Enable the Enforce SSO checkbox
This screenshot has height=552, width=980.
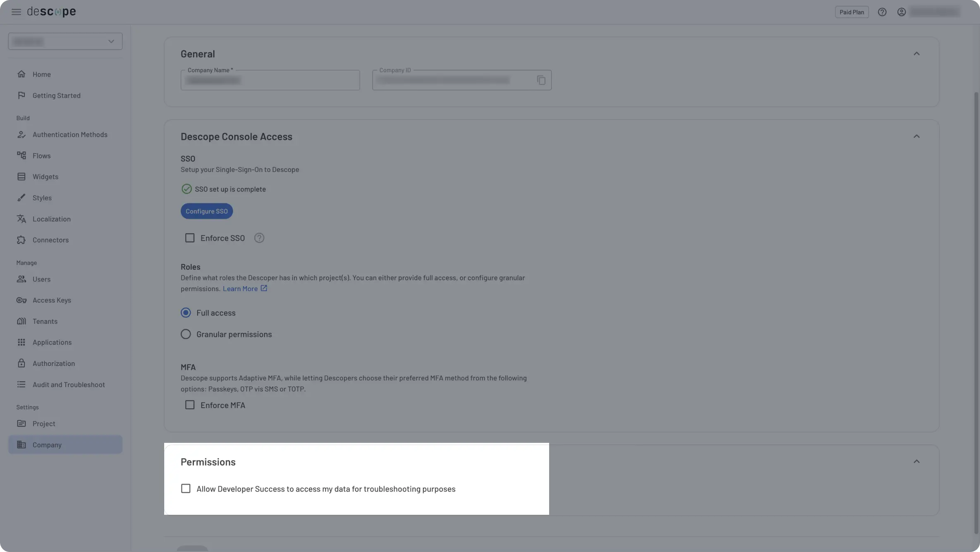pyautogui.click(x=190, y=238)
